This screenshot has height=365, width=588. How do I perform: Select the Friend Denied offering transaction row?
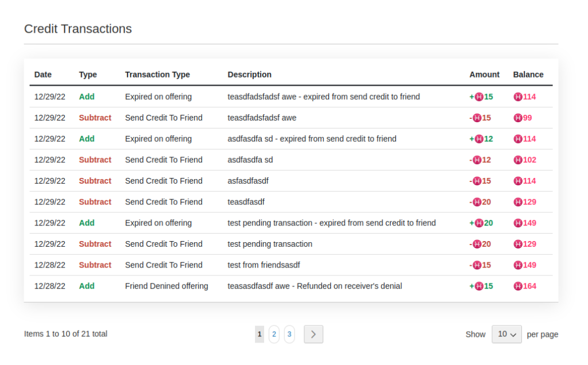167,286
